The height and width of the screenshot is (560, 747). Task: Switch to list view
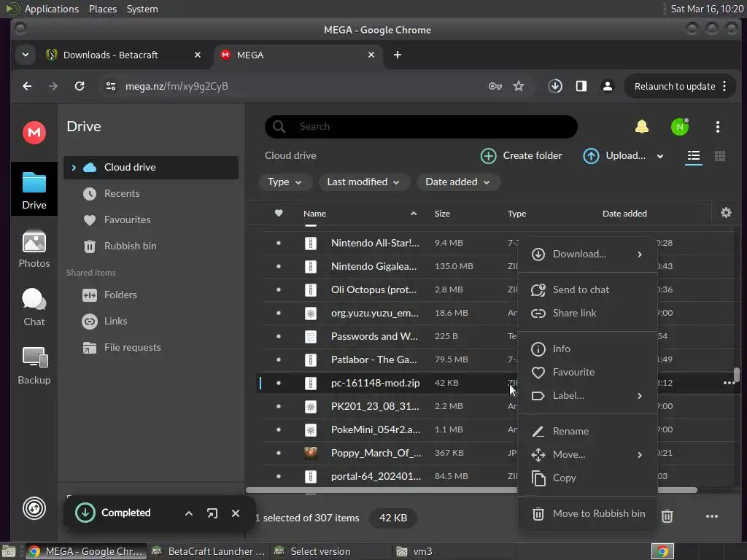pyautogui.click(x=694, y=156)
